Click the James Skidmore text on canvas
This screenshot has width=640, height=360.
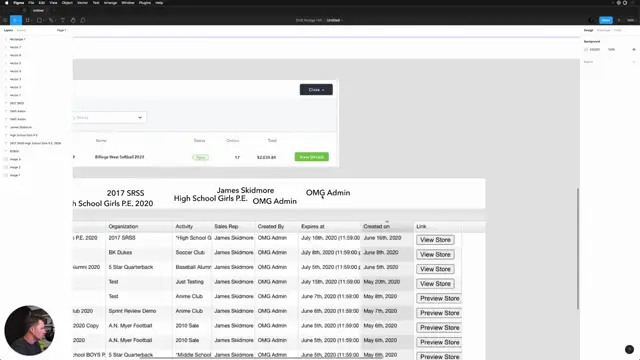tap(245, 190)
